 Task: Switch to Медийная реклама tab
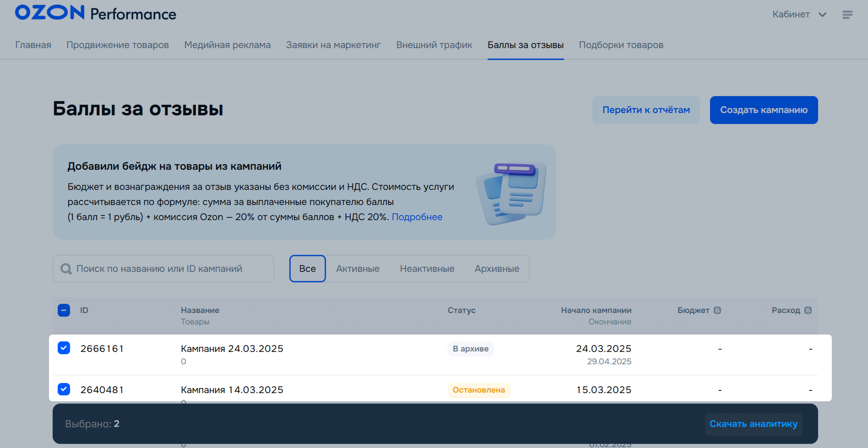click(228, 45)
